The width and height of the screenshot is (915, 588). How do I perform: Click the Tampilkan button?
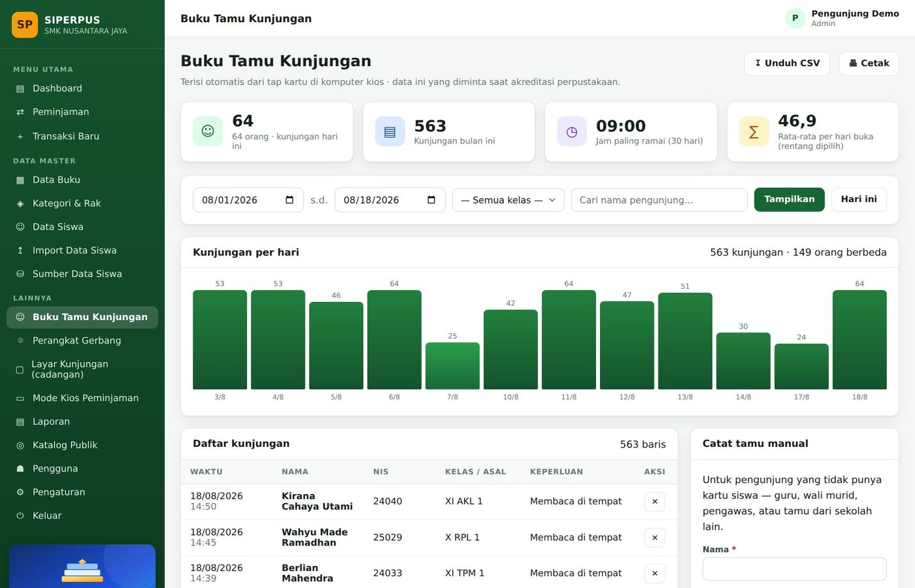pos(790,199)
